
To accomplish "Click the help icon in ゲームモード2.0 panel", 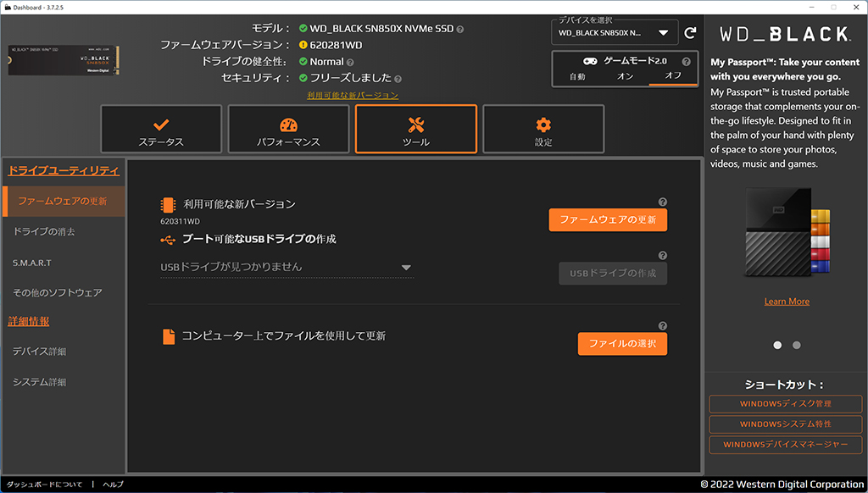I will [x=686, y=62].
